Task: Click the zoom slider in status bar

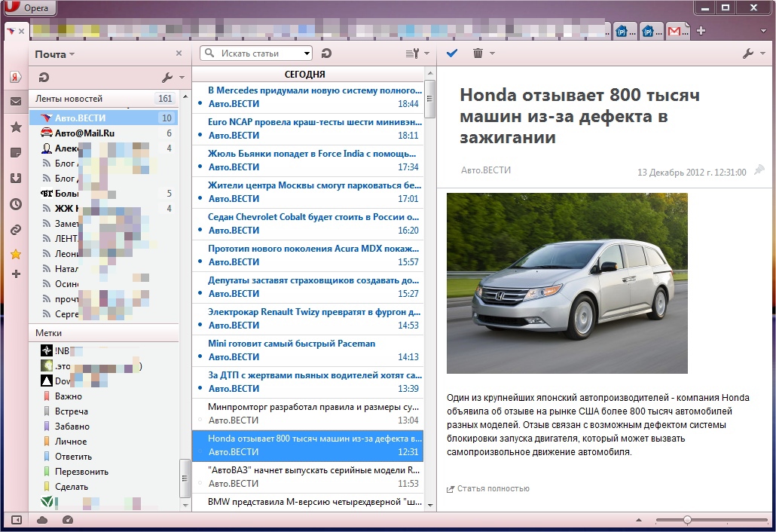Action: click(x=687, y=520)
